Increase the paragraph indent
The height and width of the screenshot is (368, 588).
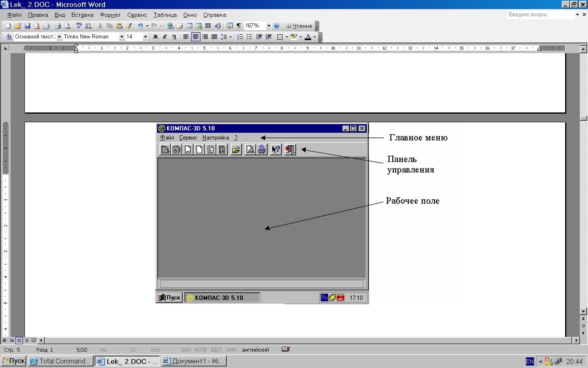[x=268, y=37]
